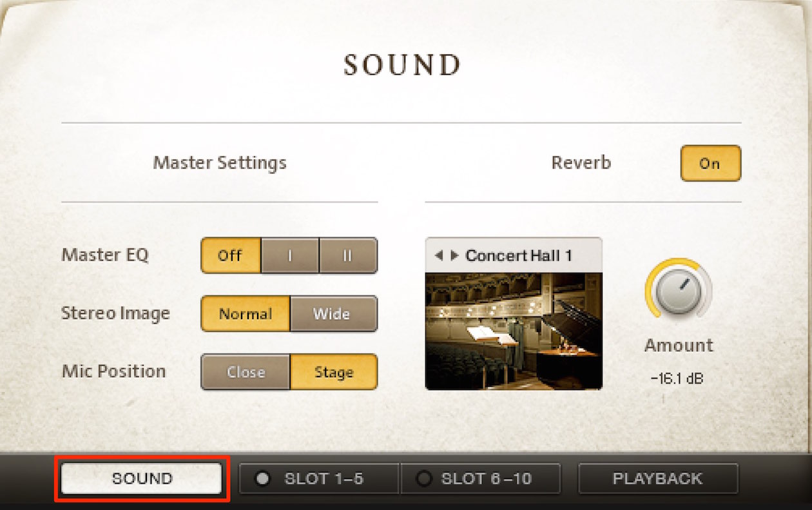The height and width of the screenshot is (510, 812).
Task: Select Master EQ mode II
Action: [348, 255]
